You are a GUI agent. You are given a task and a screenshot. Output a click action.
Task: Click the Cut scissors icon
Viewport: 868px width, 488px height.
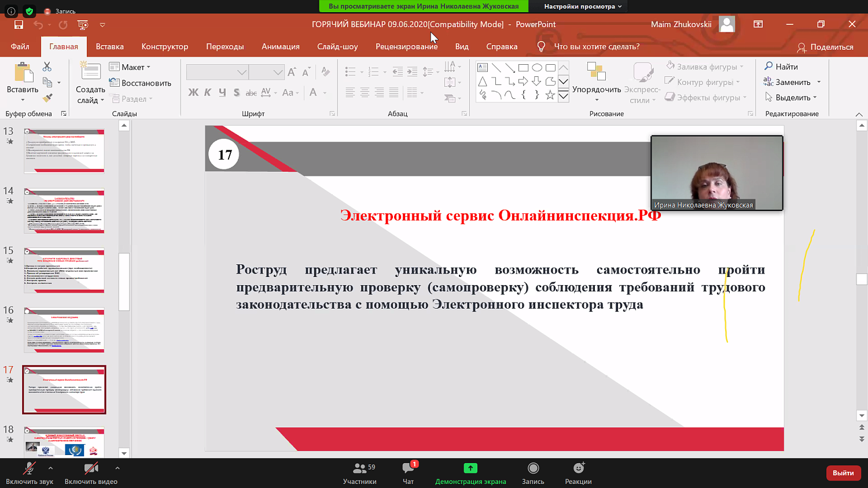pos(47,66)
